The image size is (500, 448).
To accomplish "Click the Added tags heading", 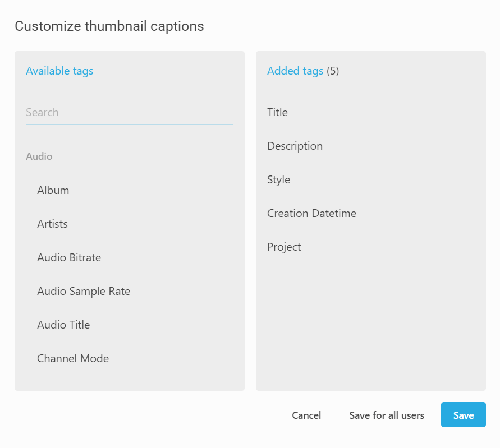I will (295, 71).
